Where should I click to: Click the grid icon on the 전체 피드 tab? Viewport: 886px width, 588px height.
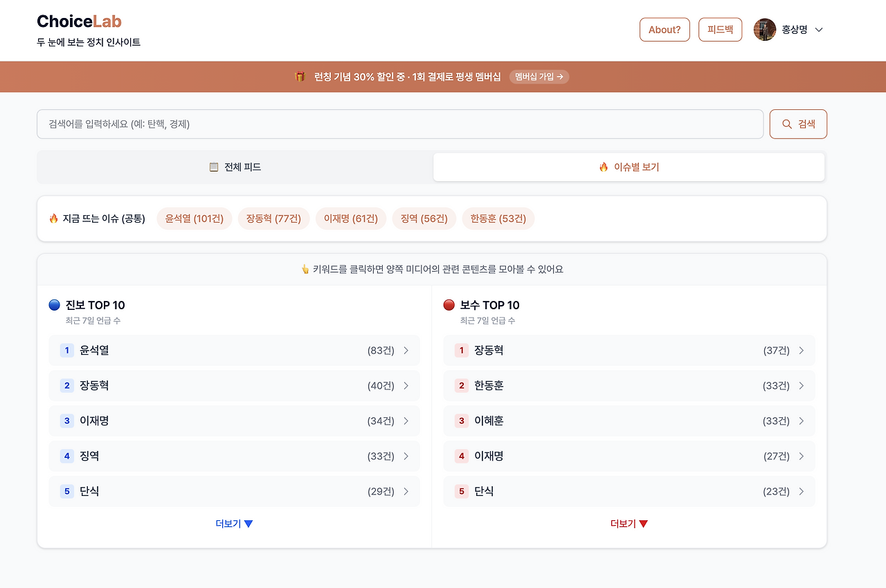(214, 166)
